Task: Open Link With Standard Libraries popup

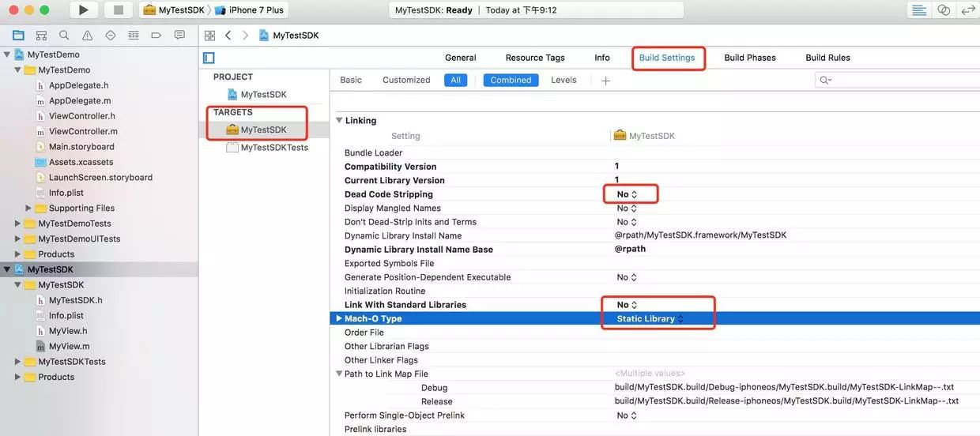Action: (x=627, y=305)
